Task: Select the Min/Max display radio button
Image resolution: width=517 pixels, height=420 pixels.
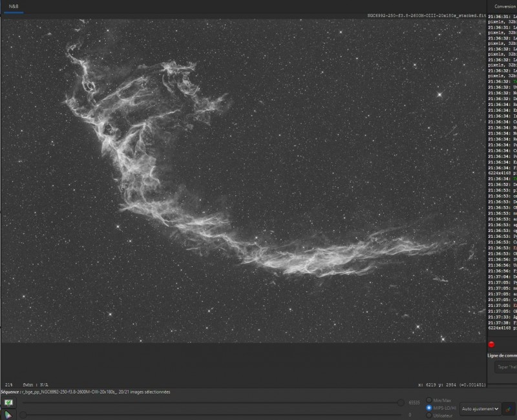Action: 429,400
